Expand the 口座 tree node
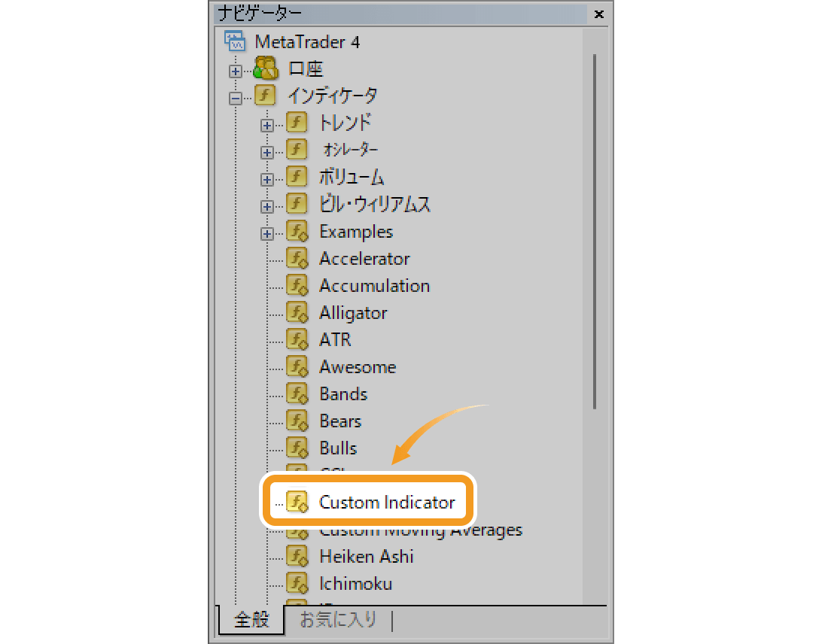 (x=236, y=71)
